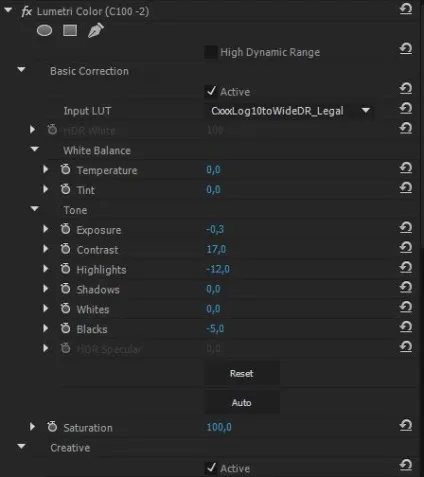Click the Reset button under Tone
Screen dimensions: 424x477
pyautogui.click(x=242, y=373)
